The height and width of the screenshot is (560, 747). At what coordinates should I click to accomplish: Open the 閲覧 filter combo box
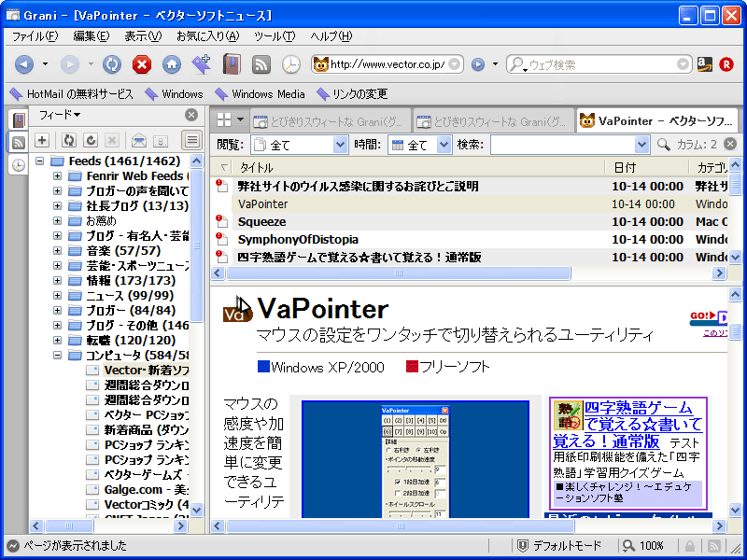point(299,145)
